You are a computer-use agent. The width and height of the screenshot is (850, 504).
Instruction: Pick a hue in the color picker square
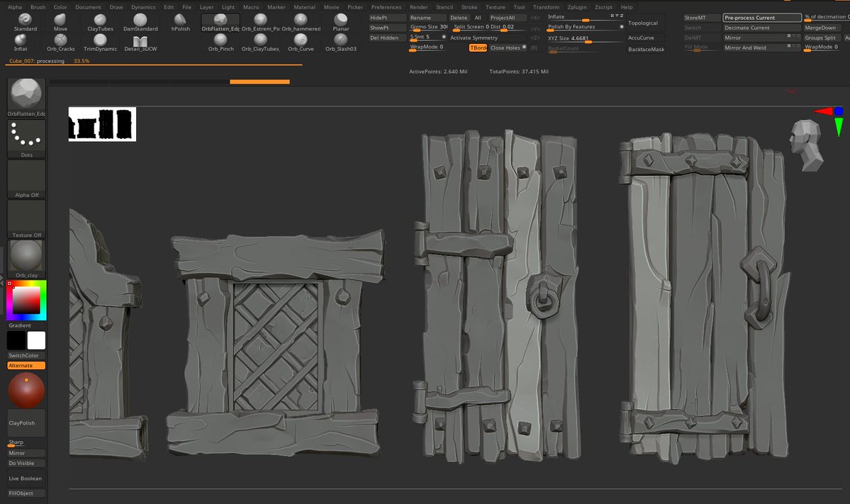pyautogui.click(x=26, y=301)
